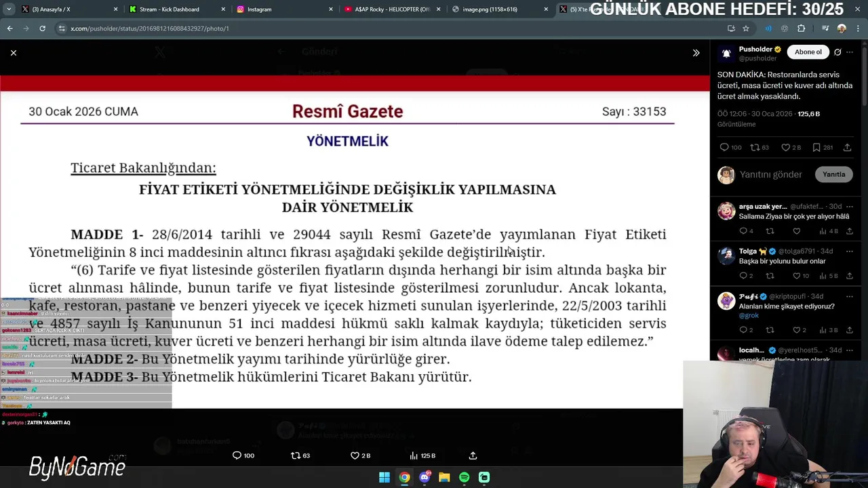
Task: Open the tab search dropdown arrow
Action: click(x=8, y=9)
